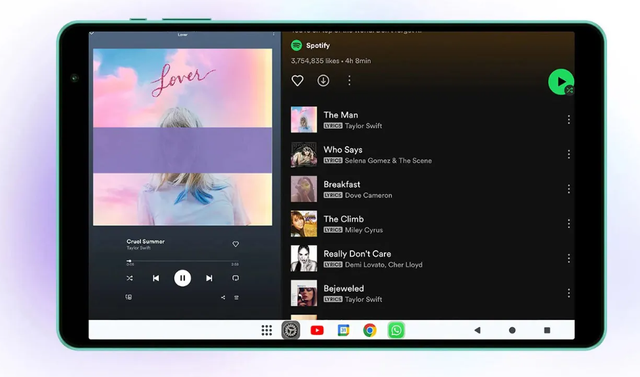The height and width of the screenshot is (377, 640).
Task: Start playlist with green play button
Action: pyautogui.click(x=561, y=82)
